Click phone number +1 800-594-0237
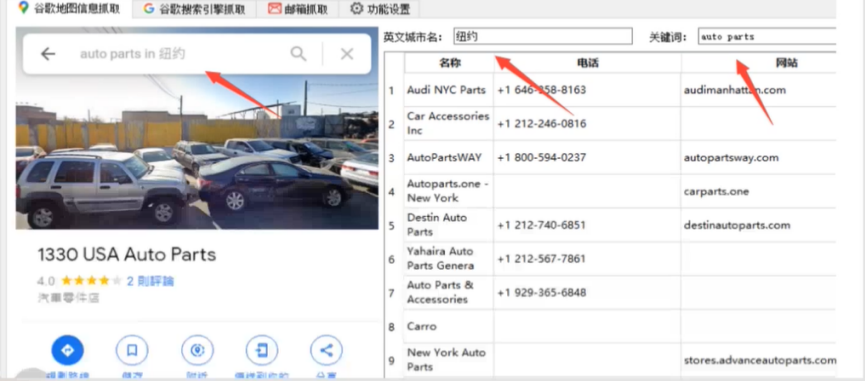This screenshot has height=381, width=865. pyautogui.click(x=542, y=158)
